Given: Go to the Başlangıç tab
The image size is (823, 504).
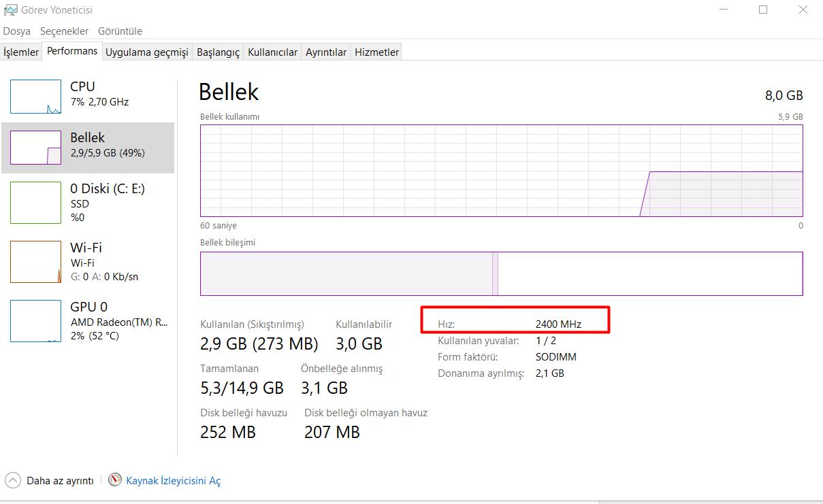Looking at the screenshot, I should pyautogui.click(x=218, y=52).
